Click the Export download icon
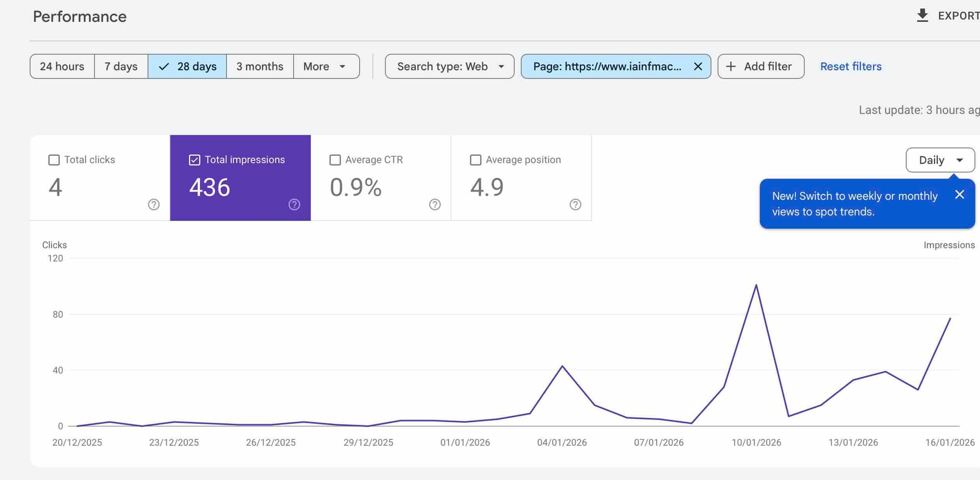This screenshot has height=480, width=980. pos(923,15)
